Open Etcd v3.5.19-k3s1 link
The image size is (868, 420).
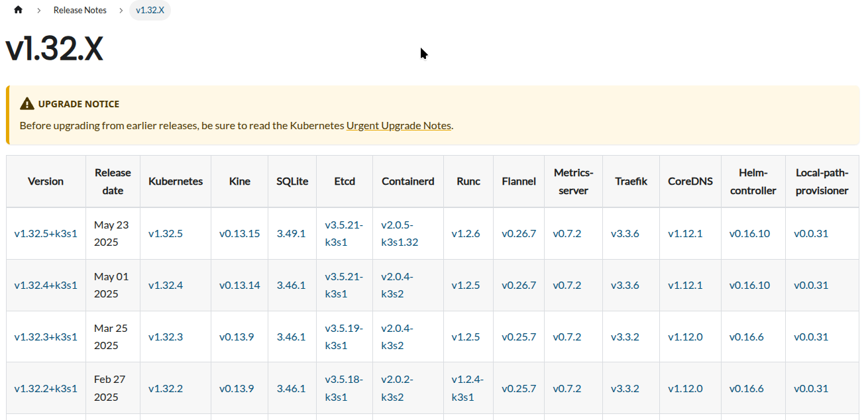click(x=344, y=337)
